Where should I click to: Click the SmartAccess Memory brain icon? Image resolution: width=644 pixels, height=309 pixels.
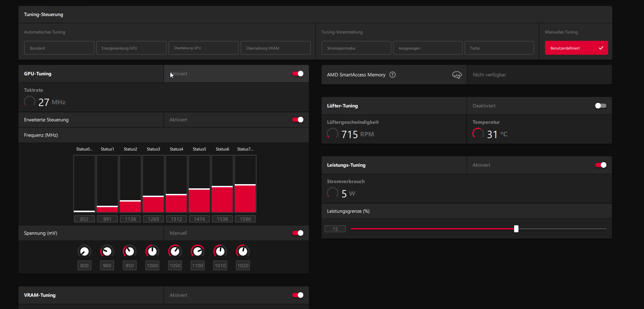point(457,75)
